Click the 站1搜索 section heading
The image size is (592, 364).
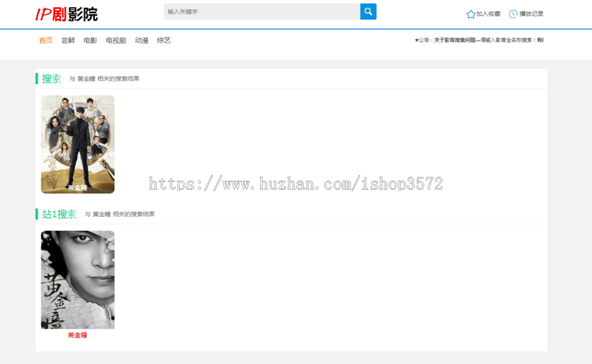[x=59, y=214]
